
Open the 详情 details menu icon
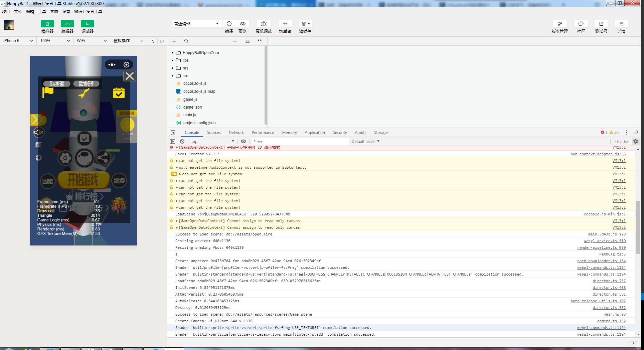click(621, 24)
